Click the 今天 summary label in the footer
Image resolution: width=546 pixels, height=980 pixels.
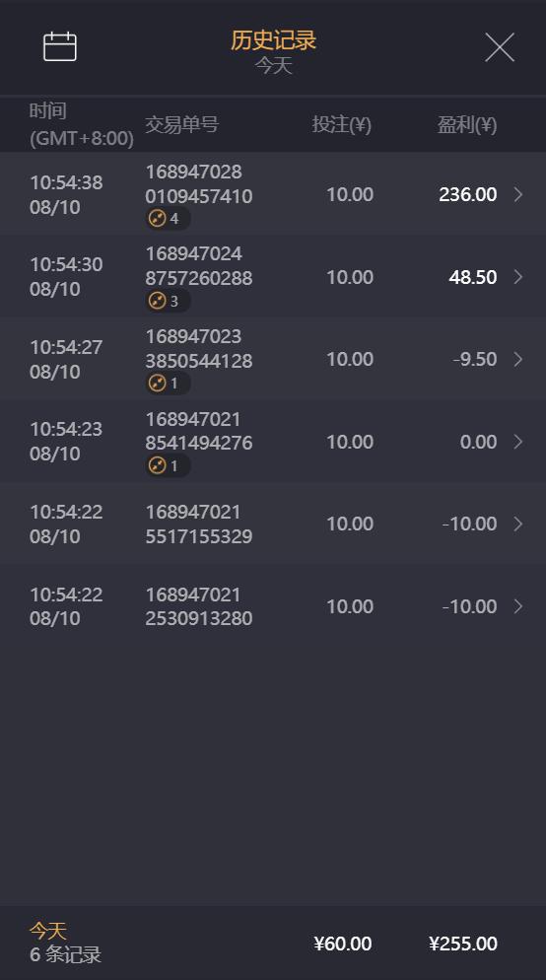pos(48,931)
